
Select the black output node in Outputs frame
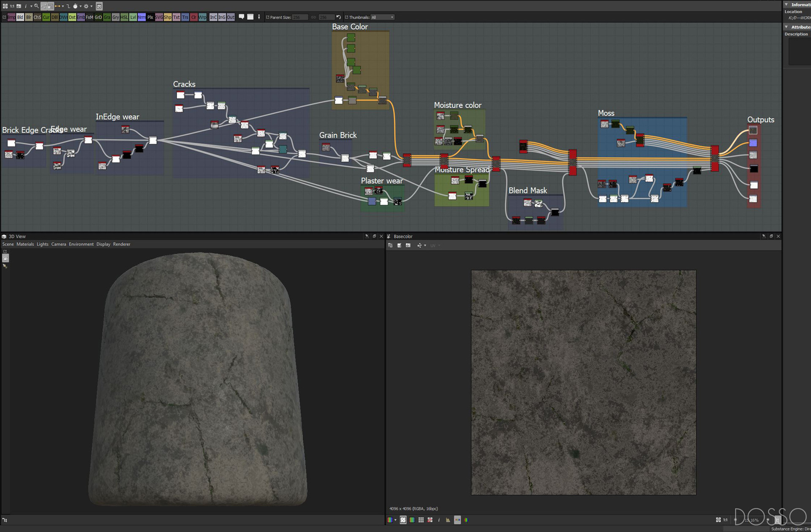tap(754, 169)
